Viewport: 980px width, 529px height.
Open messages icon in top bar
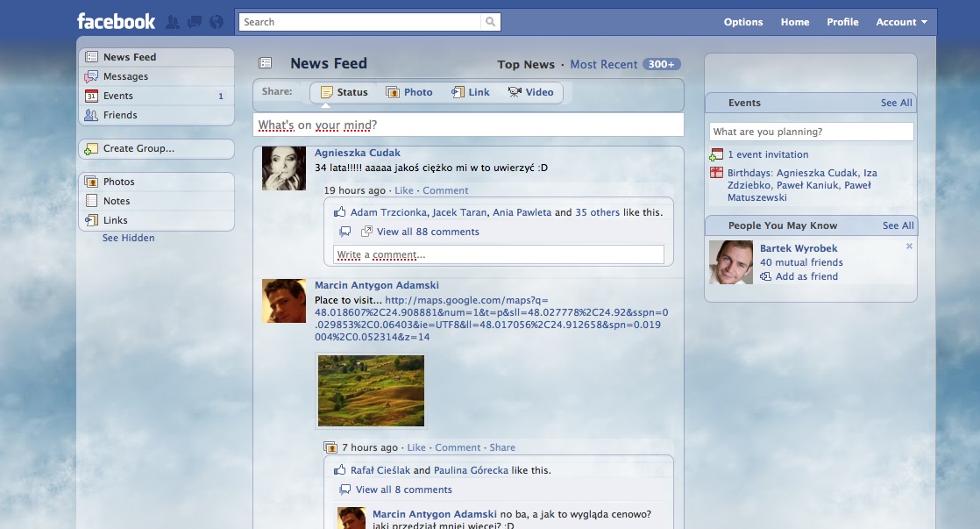pyautogui.click(x=195, y=23)
